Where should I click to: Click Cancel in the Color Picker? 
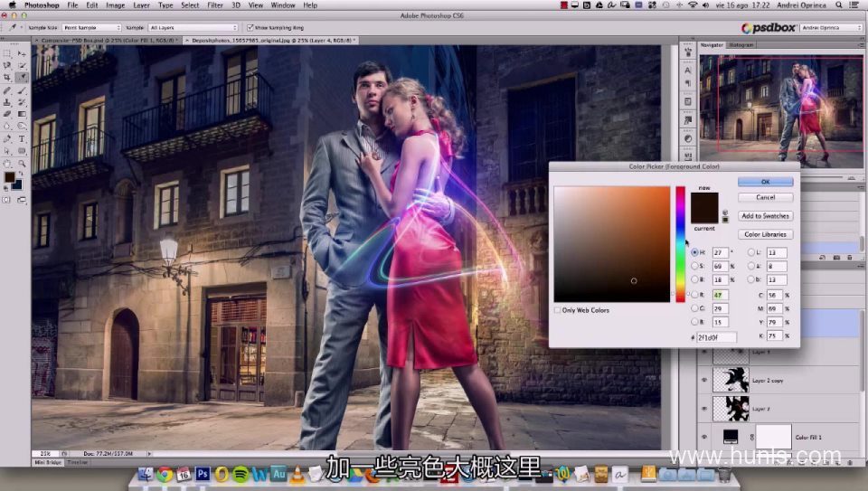765,197
